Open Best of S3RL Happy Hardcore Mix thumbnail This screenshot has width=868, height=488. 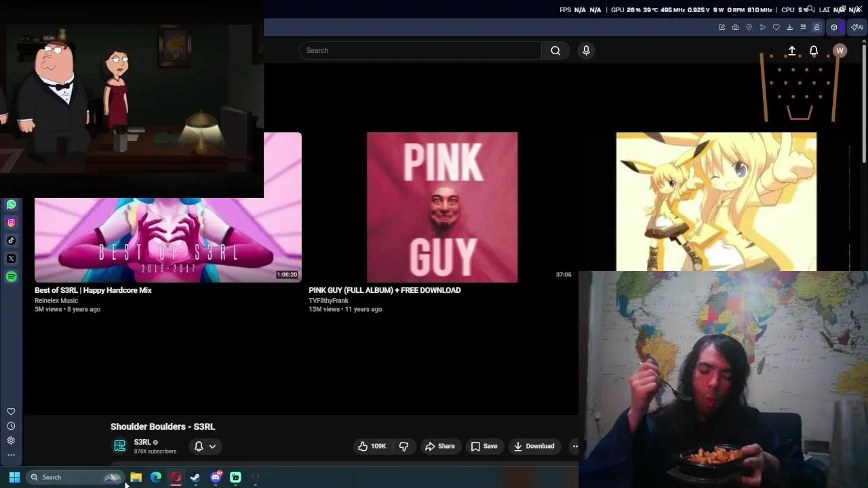(x=168, y=240)
